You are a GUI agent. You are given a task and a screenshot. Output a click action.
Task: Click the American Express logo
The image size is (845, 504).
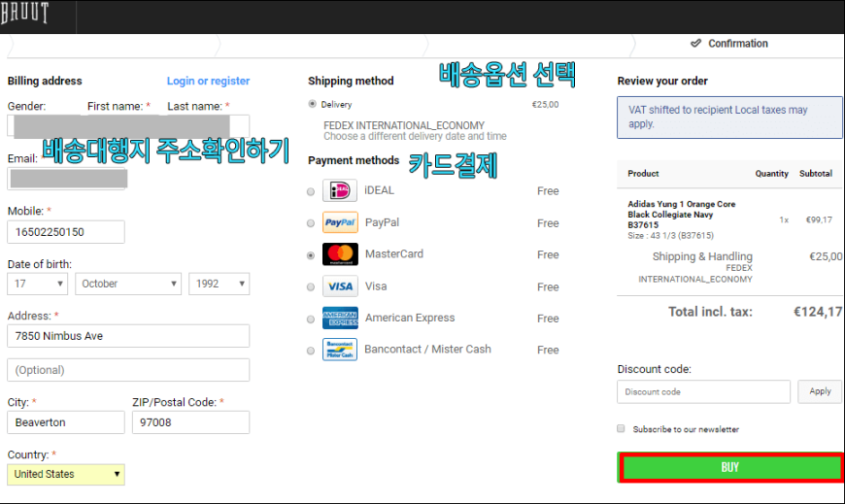coord(340,318)
